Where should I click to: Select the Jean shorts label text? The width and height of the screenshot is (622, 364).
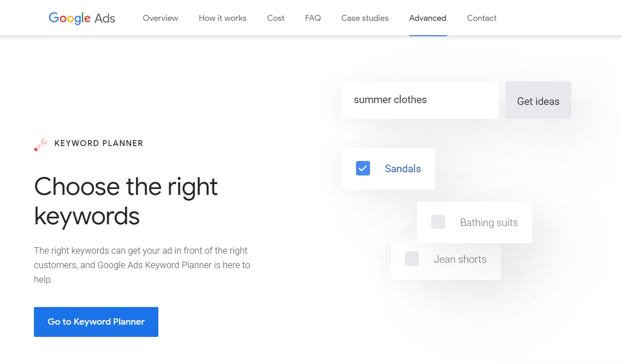click(x=460, y=259)
